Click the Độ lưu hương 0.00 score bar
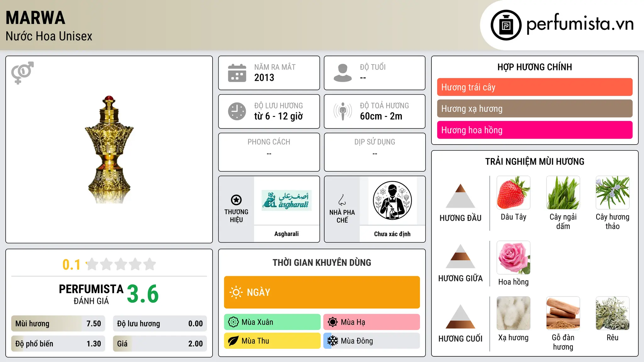 [x=160, y=324]
